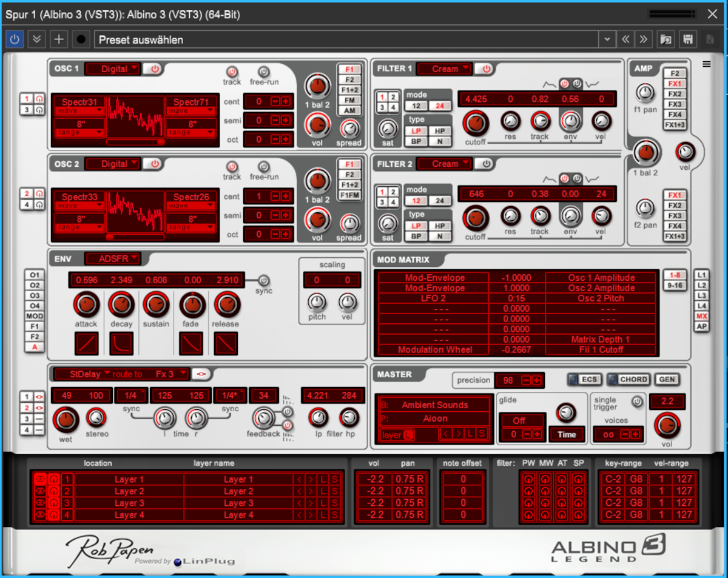Toggle OSC 2 power button
Image resolution: width=728 pixels, height=578 pixels.
[x=154, y=164]
